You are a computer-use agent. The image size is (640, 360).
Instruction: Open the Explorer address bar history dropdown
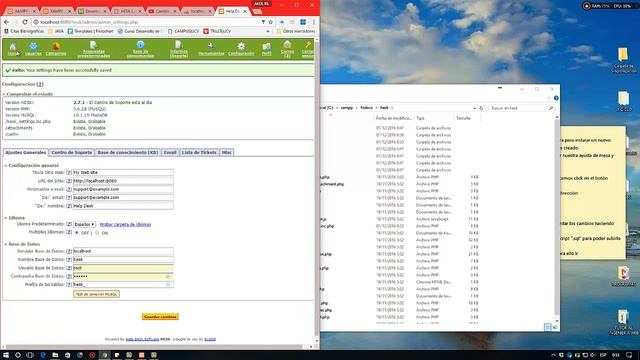pyautogui.click(x=474, y=108)
